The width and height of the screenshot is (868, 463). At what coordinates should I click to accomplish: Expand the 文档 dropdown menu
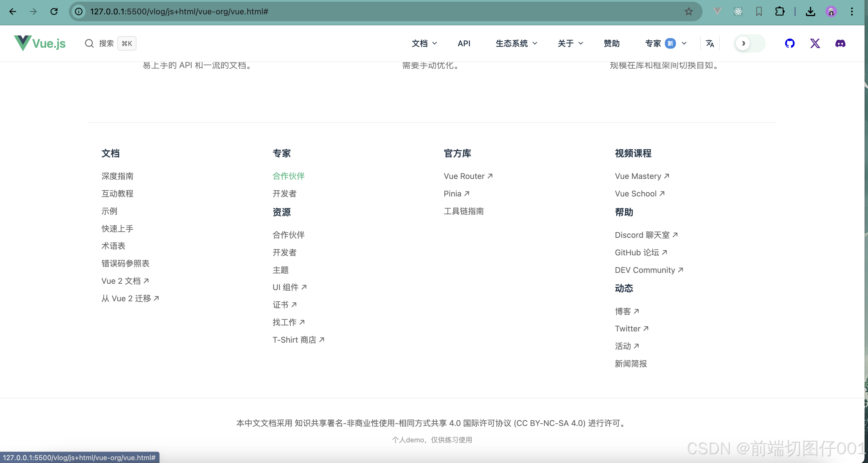click(x=424, y=43)
